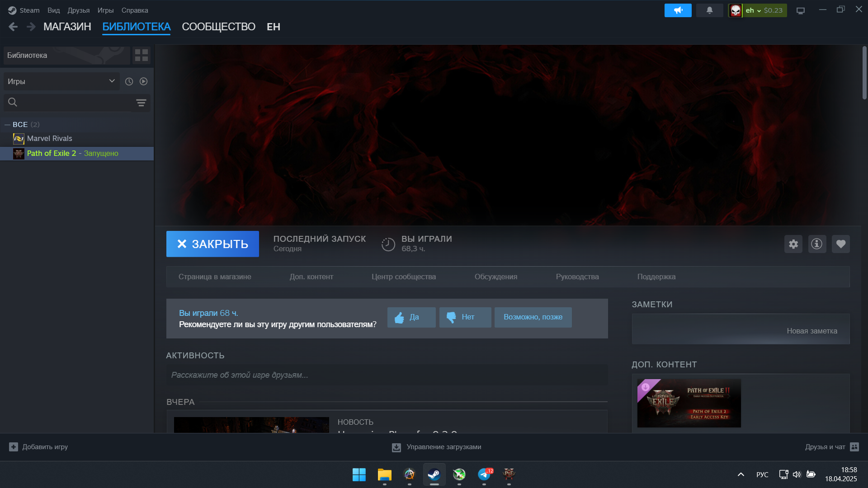Open Telegram from the taskbar
The image size is (868, 488).
pyautogui.click(x=484, y=474)
